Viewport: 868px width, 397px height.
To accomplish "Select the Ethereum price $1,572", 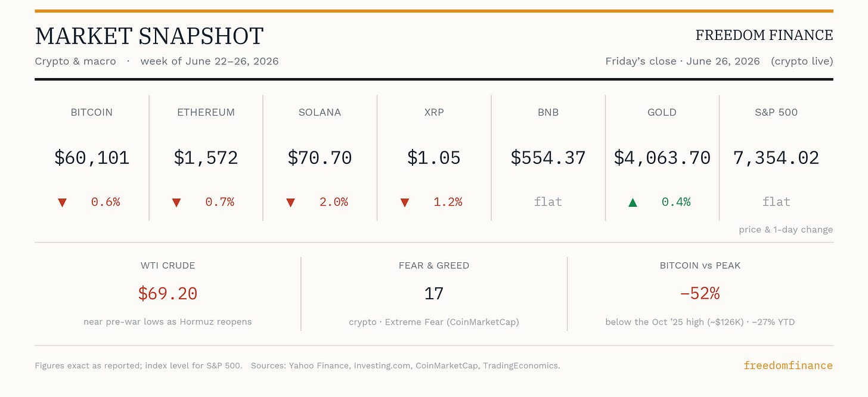I will (206, 158).
